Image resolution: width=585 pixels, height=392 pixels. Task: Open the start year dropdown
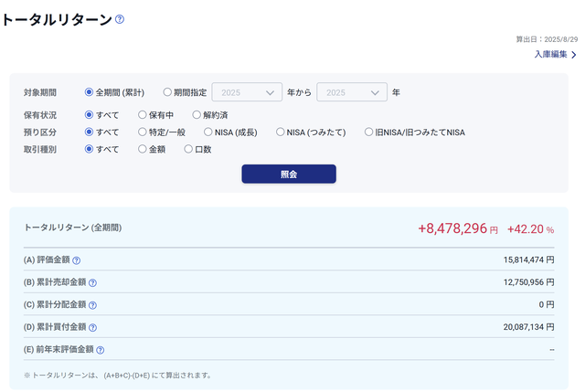(x=247, y=92)
